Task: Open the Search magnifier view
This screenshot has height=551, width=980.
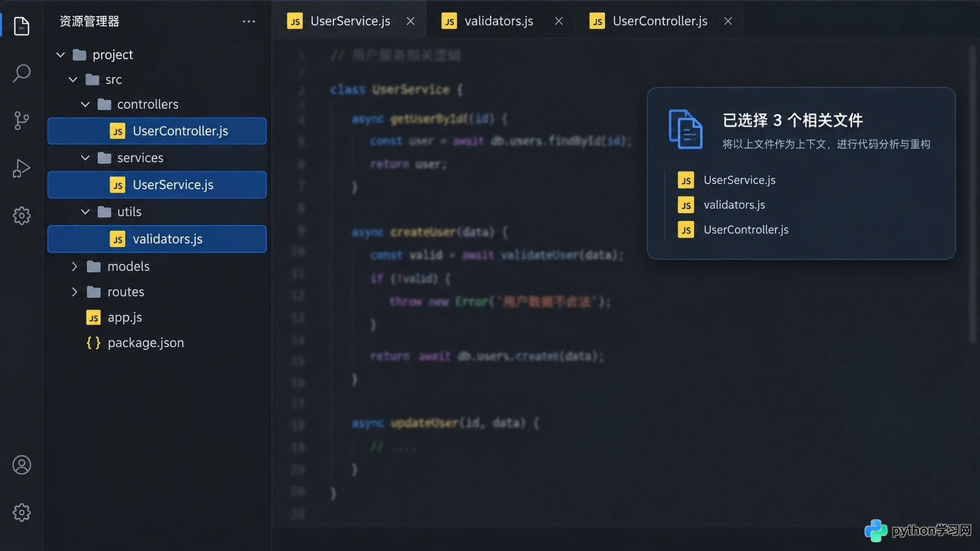Action: 22,73
